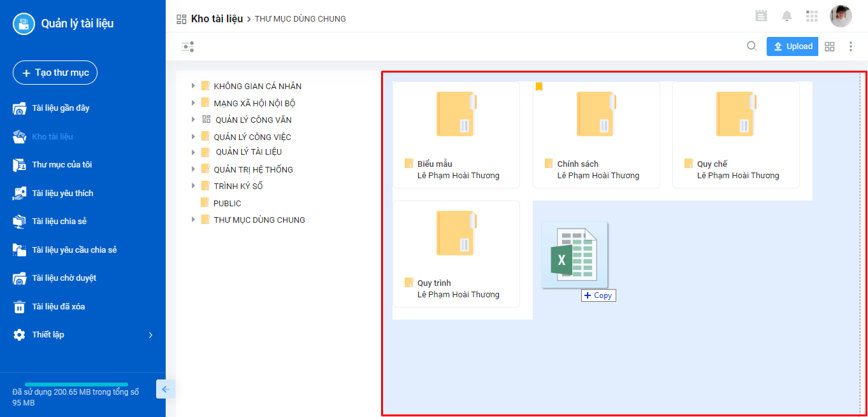Open the Quy chế folder large icon
Viewport: 868px width, 417px height.
736,114
